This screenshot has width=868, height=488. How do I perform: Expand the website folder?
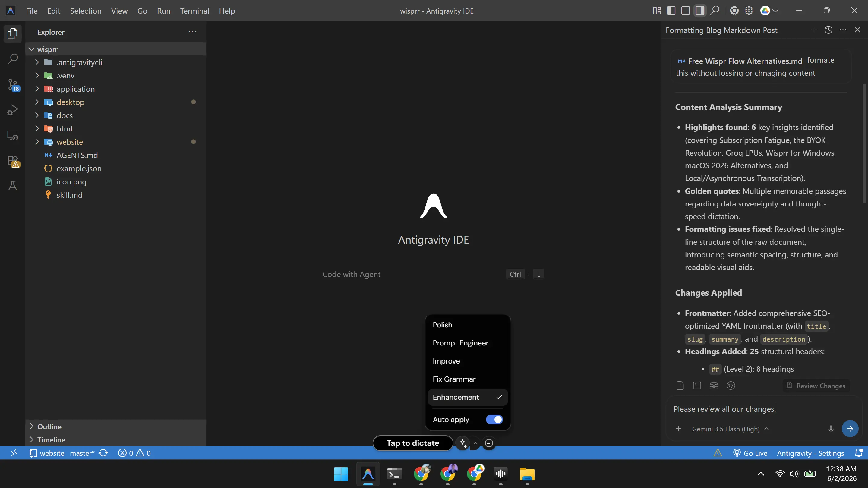(x=115, y=142)
